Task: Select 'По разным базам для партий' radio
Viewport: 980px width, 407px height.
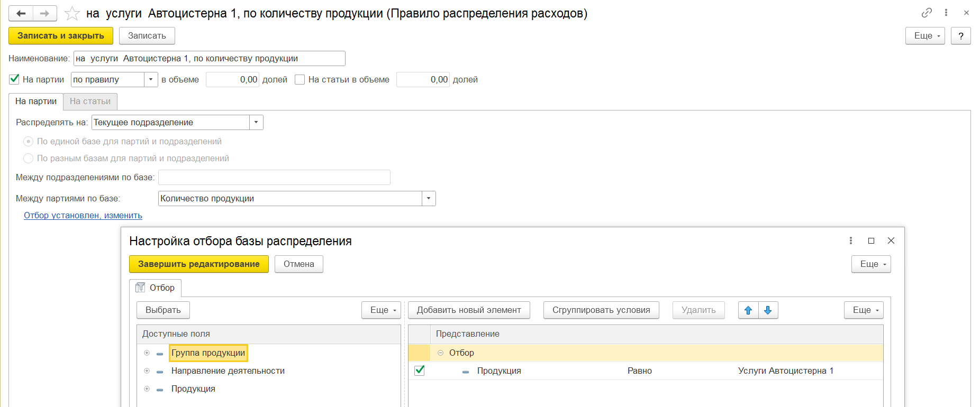Action: pos(29,159)
